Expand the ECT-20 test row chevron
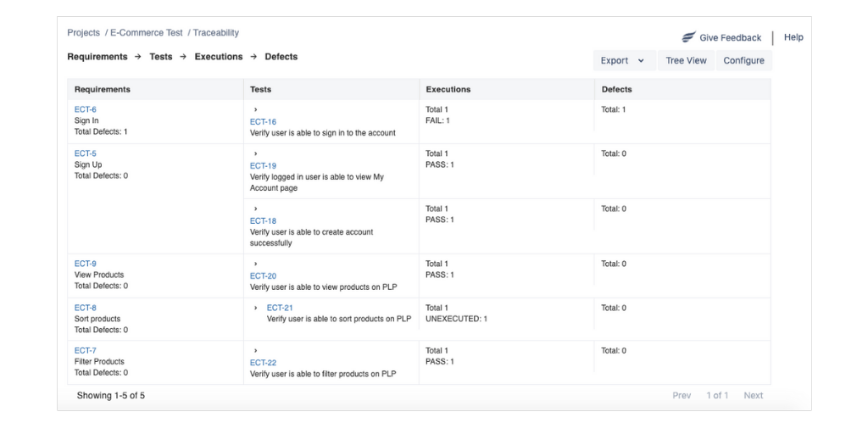The height and width of the screenshot is (434, 868). (x=255, y=264)
